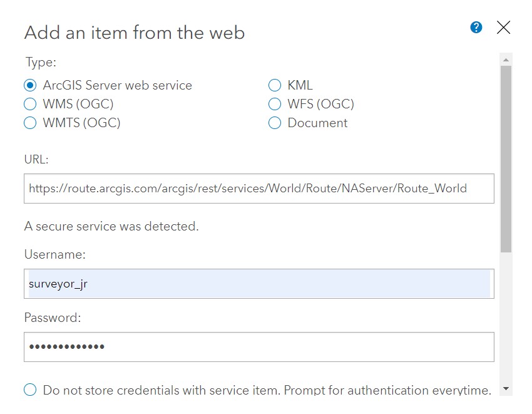Select the Document type option
The height and width of the screenshot is (414, 532).
[274, 123]
